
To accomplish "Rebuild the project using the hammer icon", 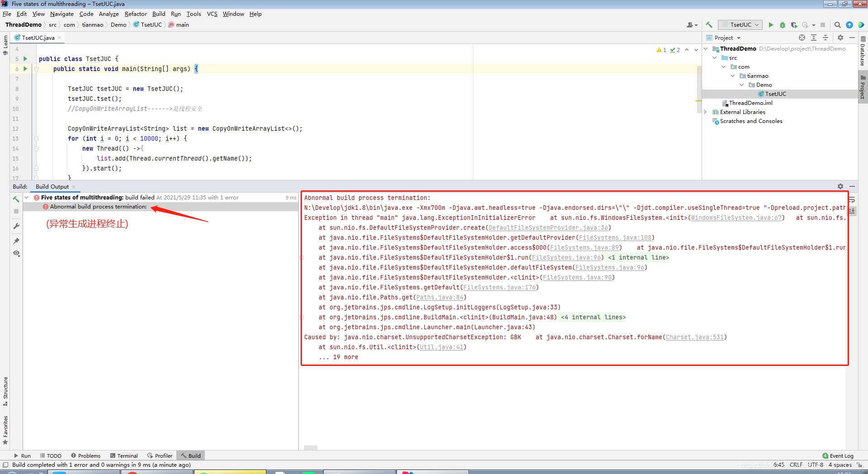I will pyautogui.click(x=709, y=25).
